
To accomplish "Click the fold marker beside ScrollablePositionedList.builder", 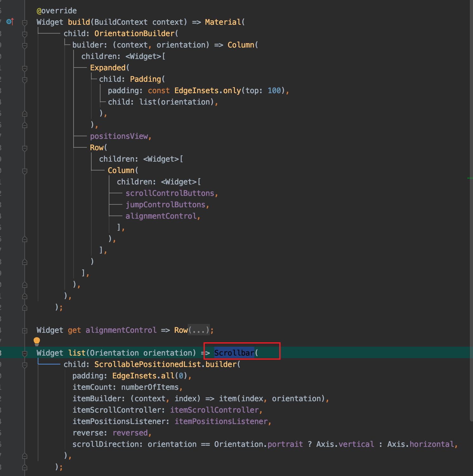I will (x=24, y=364).
